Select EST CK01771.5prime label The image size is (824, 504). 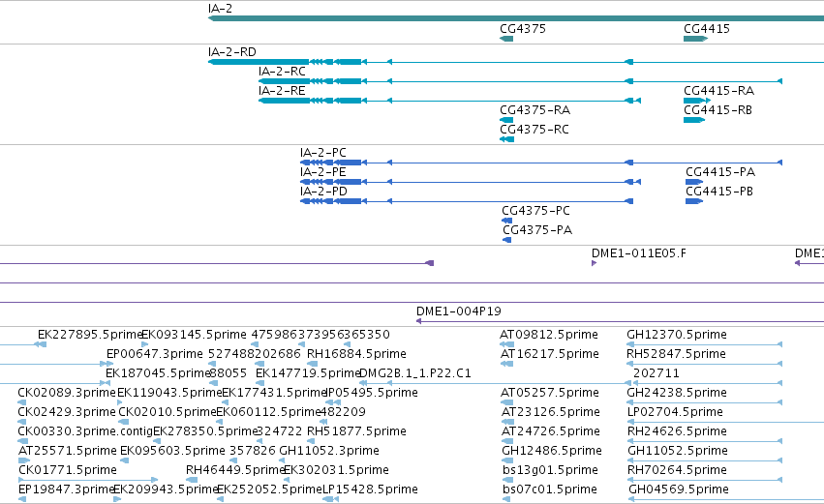(68, 471)
